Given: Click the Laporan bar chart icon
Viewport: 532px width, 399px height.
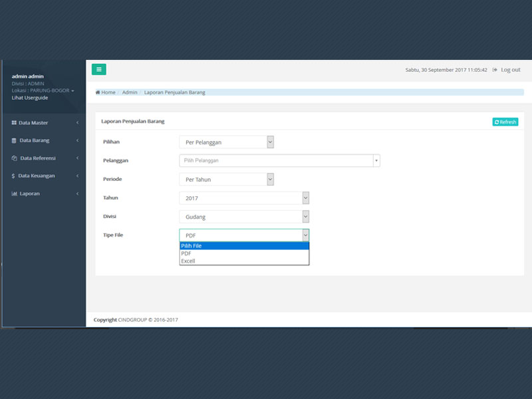Looking at the screenshot, I should [14, 194].
